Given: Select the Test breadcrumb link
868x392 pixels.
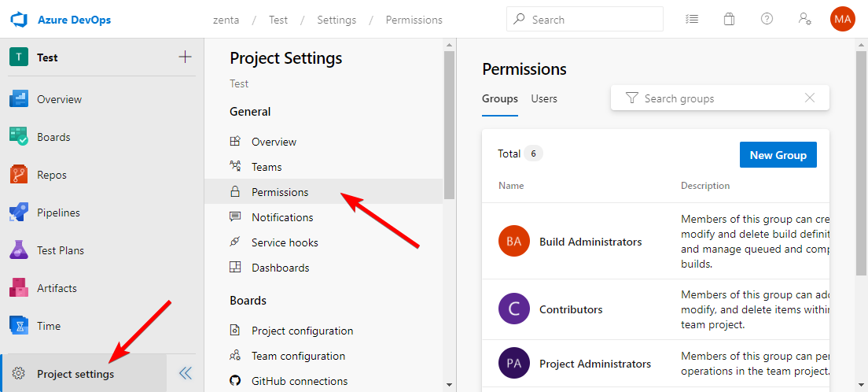Looking at the screenshot, I should pyautogui.click(x=278, y=20).
